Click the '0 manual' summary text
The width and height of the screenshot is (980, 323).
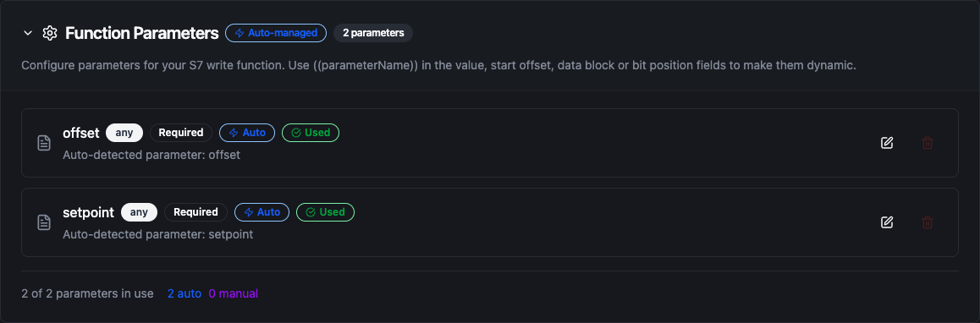tap(233, 293)
